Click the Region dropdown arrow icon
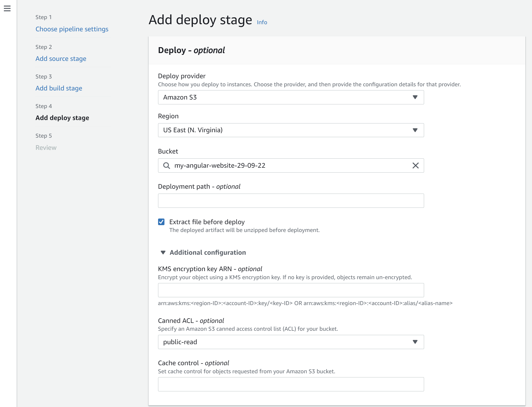The width and height of the screenshot is (532, 407). click(x=415, y=130)
